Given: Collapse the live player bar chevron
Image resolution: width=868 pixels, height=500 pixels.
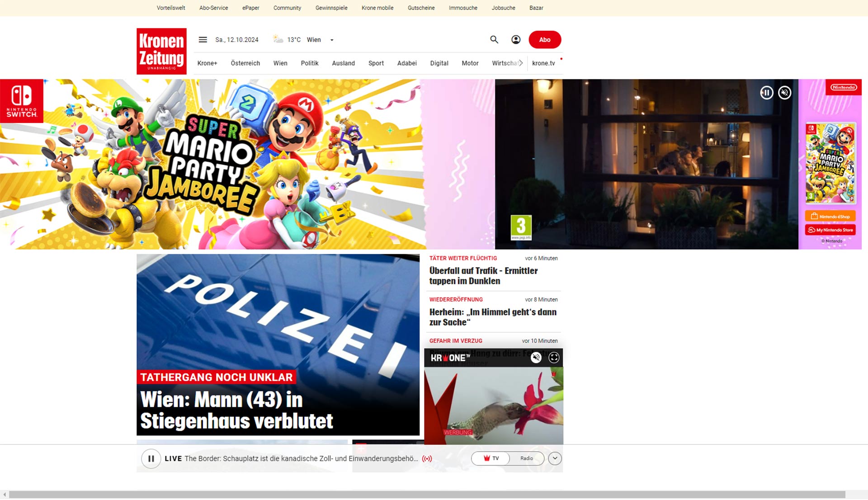Looking at the screenshot, I should [555, 458].
